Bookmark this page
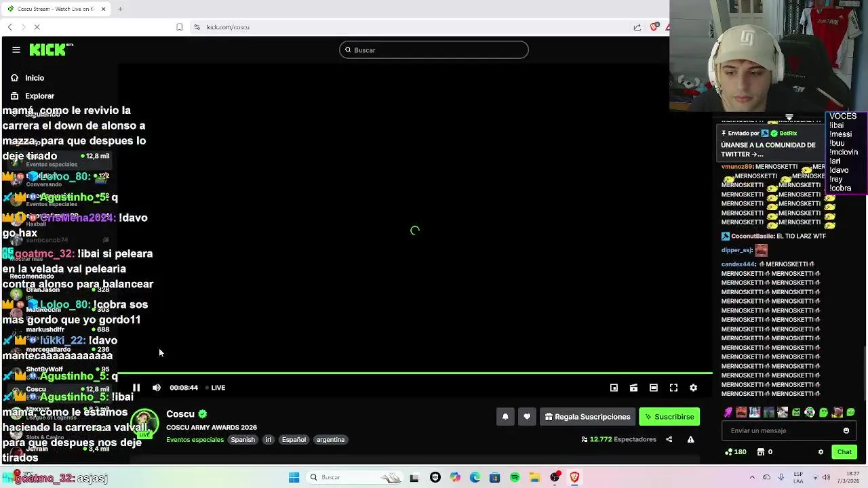Viewport: 868px width, 488px height. click(179, 27)
